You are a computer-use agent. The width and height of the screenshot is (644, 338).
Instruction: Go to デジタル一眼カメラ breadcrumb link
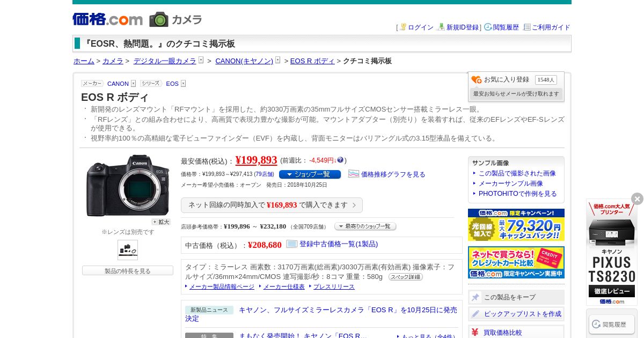pyautogui.click(x=165, y=61)
